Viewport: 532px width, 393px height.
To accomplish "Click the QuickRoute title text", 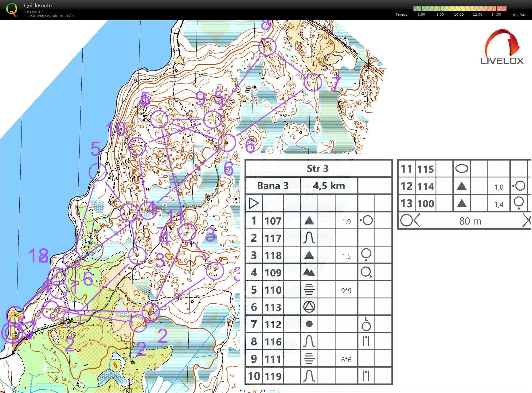I will tap(38, 6).
